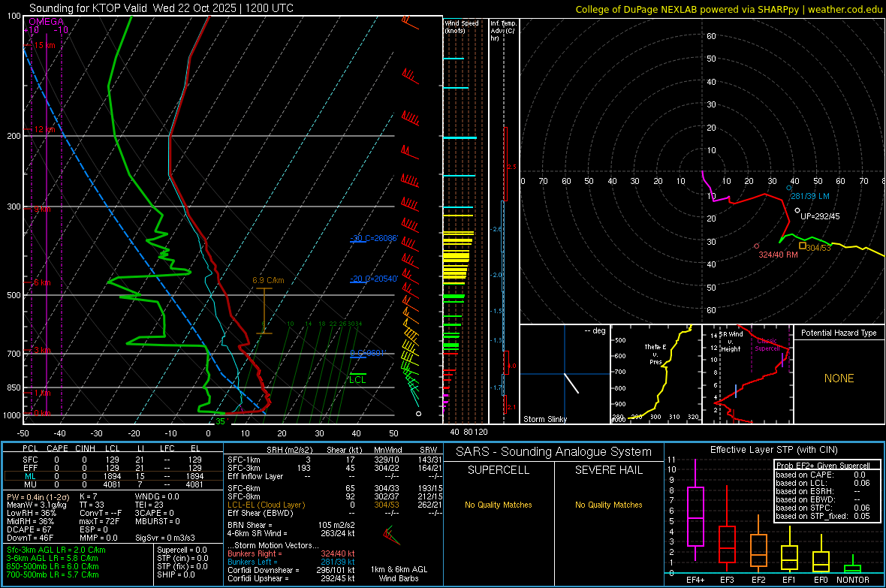Image resolution: width=886 pixels, height=588 pixels.
Task: Click the 'Potential Hazard Type' header
Action: pos(839,333)
